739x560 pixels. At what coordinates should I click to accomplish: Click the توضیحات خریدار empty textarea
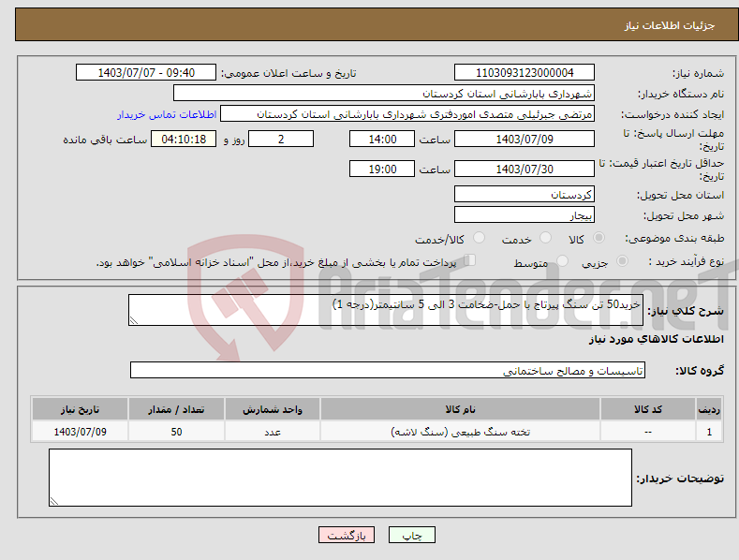[340, 478]
